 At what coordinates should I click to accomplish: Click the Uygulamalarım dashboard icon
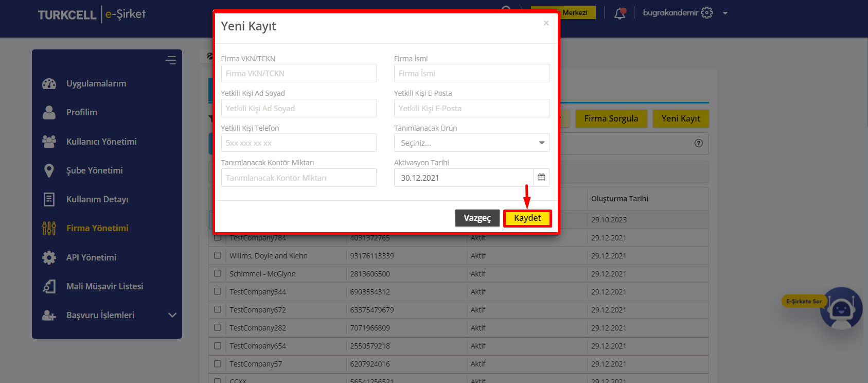(x=49, y=83)
